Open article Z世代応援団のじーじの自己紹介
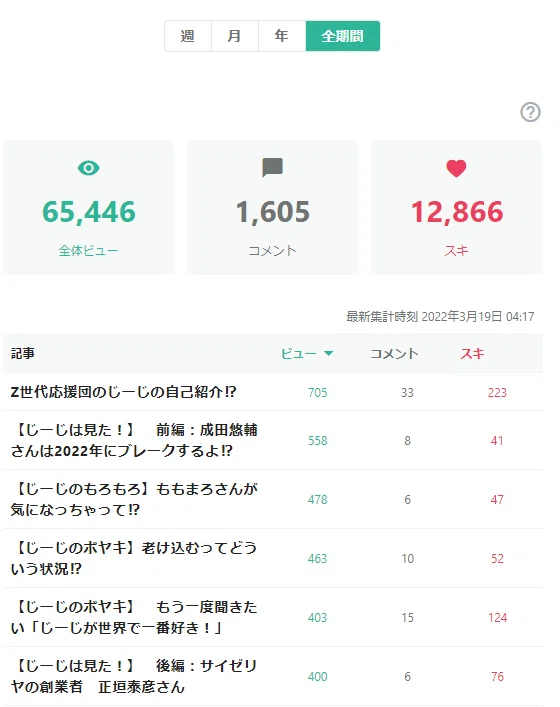The height and width of the screenshot is (707, 560). click(x=123, y=392)
